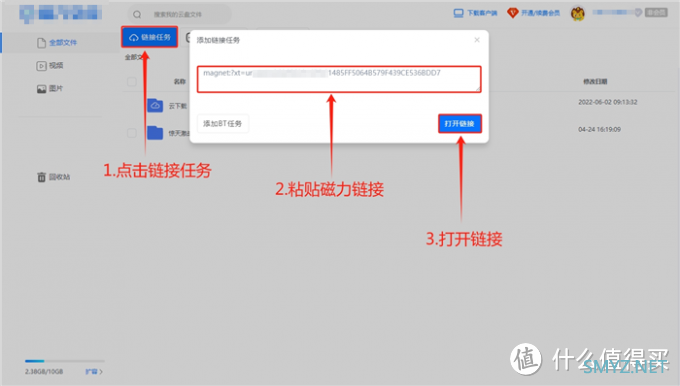Click the grey 非会员 badge
The image size is (680, 386).
tap(656, 13)
